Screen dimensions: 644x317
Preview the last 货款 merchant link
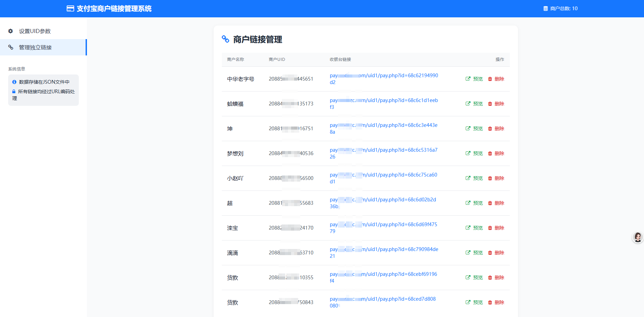coord(474,302)
